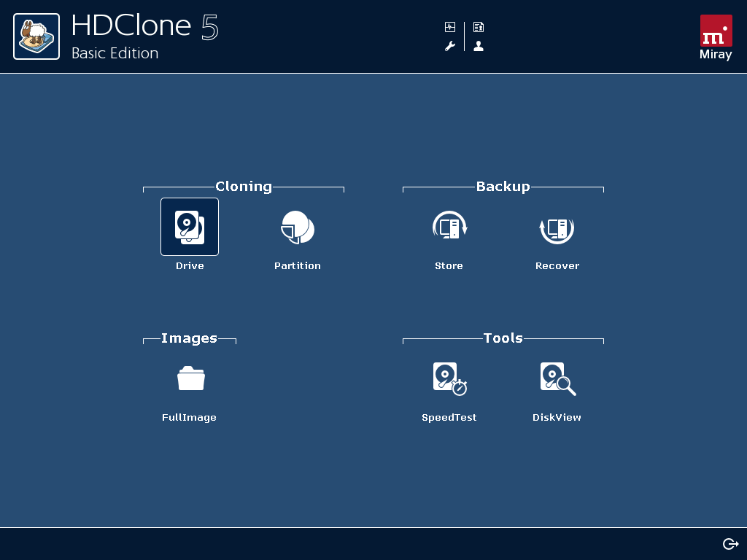Click the DiskView label text

(557, 418)
